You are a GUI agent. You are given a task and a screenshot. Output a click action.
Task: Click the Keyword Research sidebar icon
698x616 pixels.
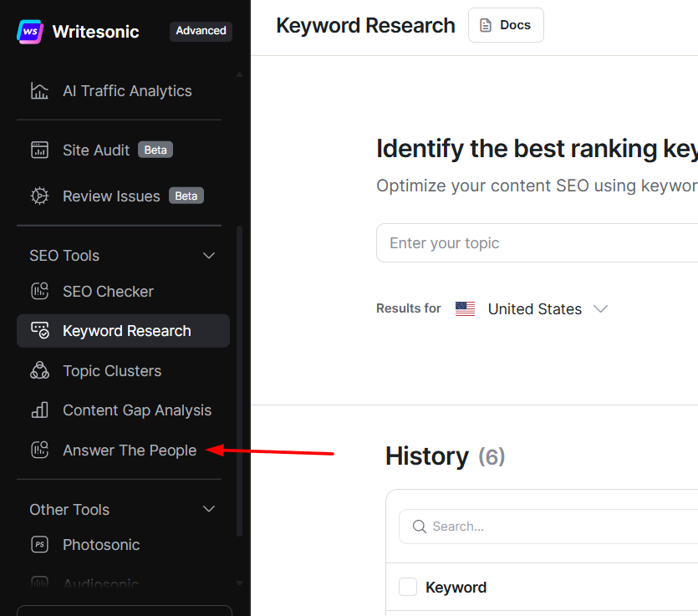[x=39, y=331]
